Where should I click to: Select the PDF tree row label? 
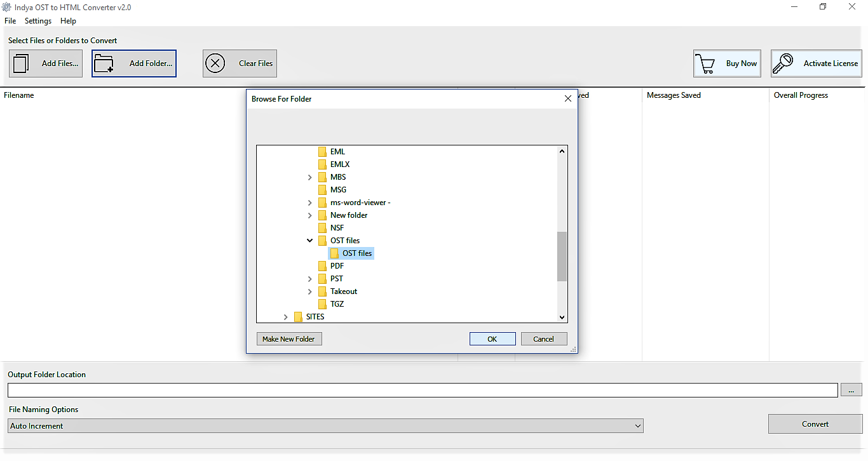(337, 266)
